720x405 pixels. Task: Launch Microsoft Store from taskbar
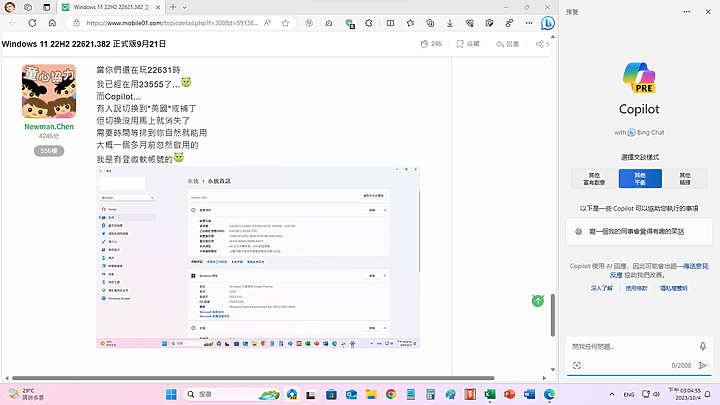pyautogui.click(x=331, y=394)
